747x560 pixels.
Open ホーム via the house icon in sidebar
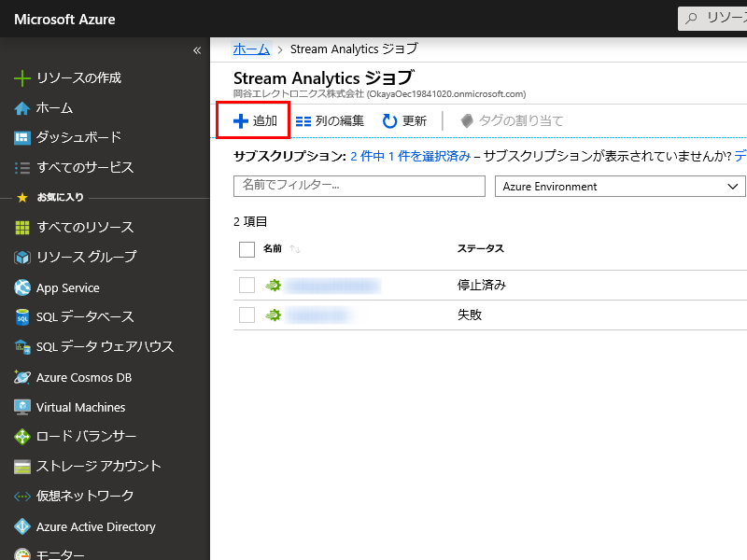[x=23, y=108]
